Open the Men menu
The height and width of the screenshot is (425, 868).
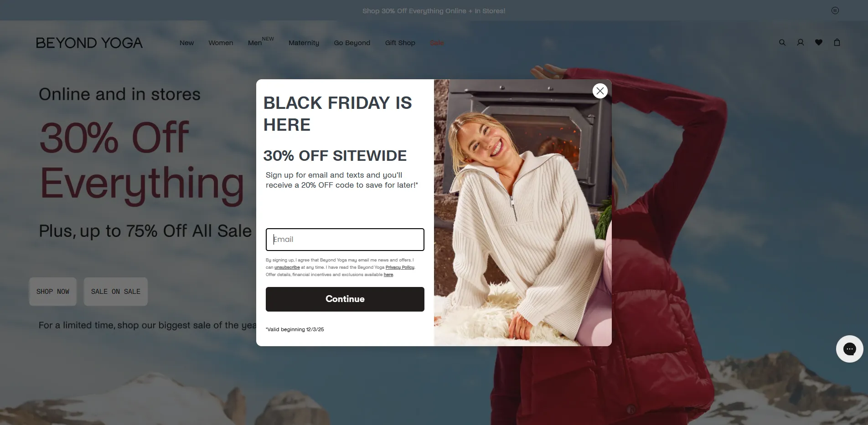click(x=255, y=43)
